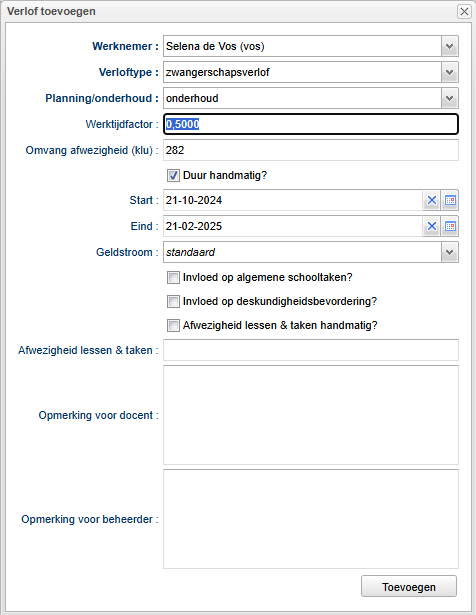Focus the Werktijdfactor input field
This screenshot has height=615, width=476.
coord(311,124)
